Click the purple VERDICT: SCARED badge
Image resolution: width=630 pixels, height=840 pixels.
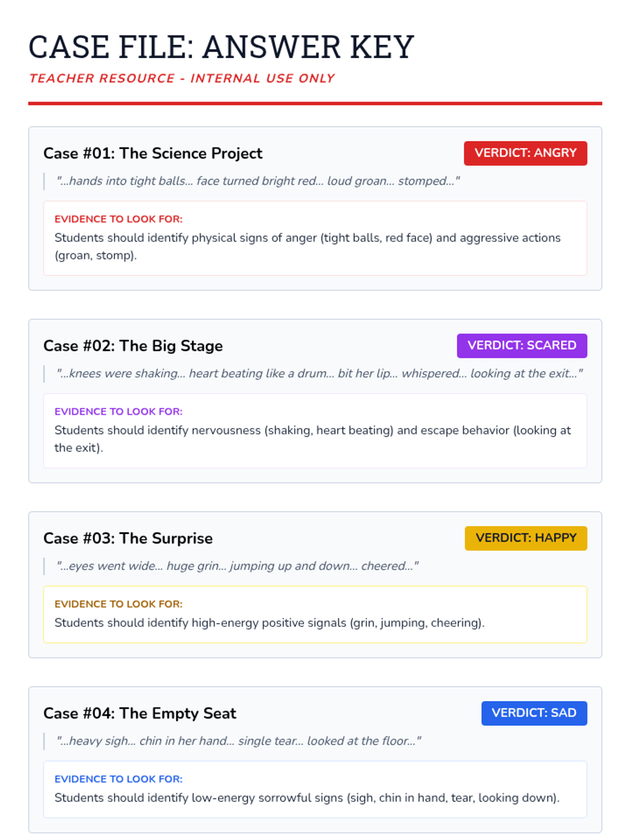tap(521, 345)
